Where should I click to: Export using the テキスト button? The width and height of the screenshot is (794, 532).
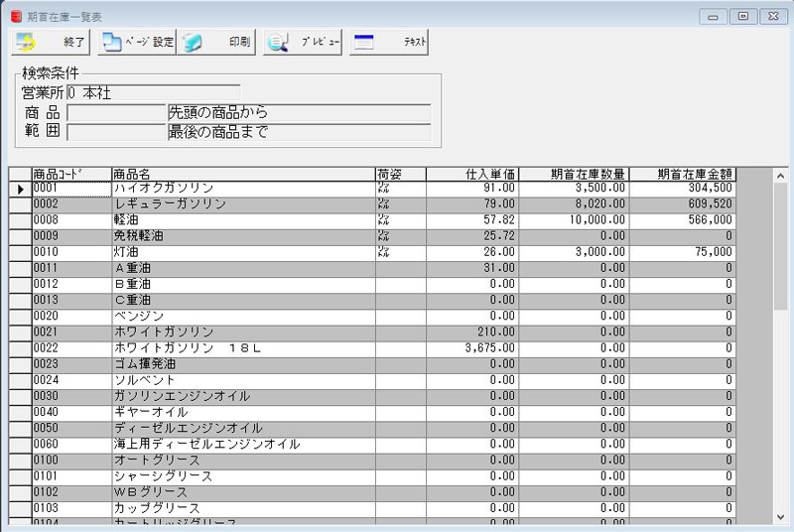tap(390, 43)
